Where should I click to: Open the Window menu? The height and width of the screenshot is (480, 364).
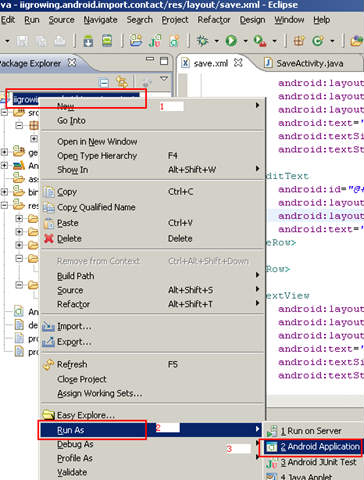289,20
